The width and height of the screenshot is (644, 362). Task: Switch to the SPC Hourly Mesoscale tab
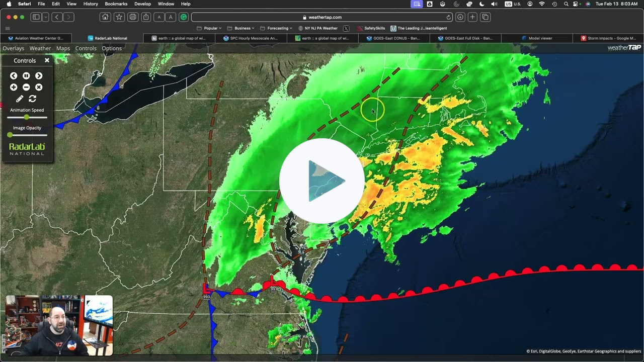coord(251,38)
